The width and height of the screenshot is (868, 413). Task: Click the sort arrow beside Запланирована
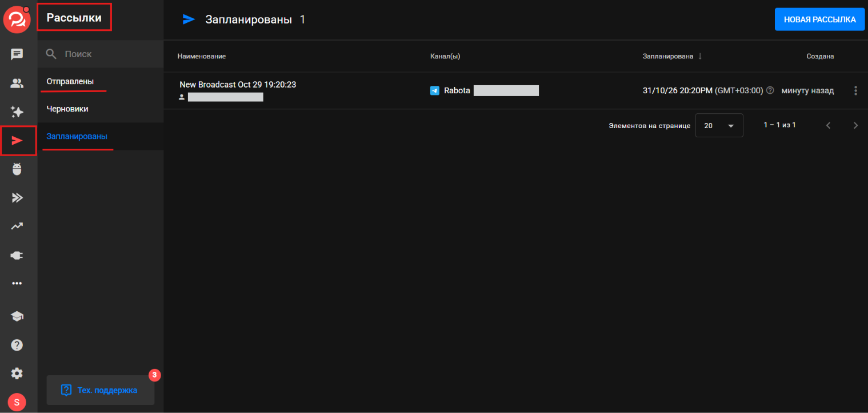(x=700, y=56)
